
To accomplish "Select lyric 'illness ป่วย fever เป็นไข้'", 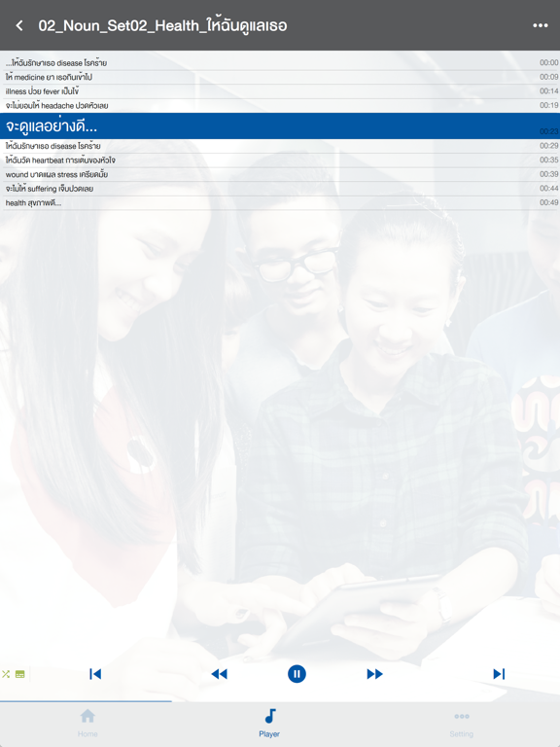I will [x=280, y=91].
